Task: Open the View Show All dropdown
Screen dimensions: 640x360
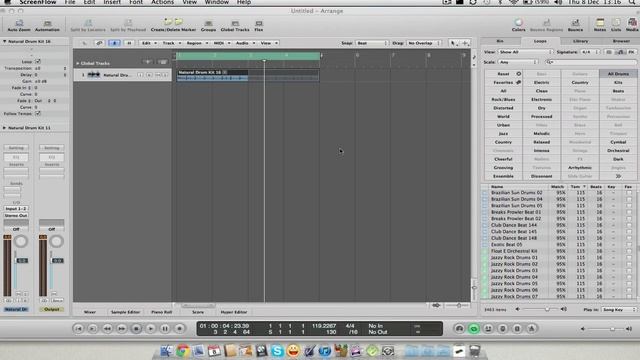Action: 525,52
